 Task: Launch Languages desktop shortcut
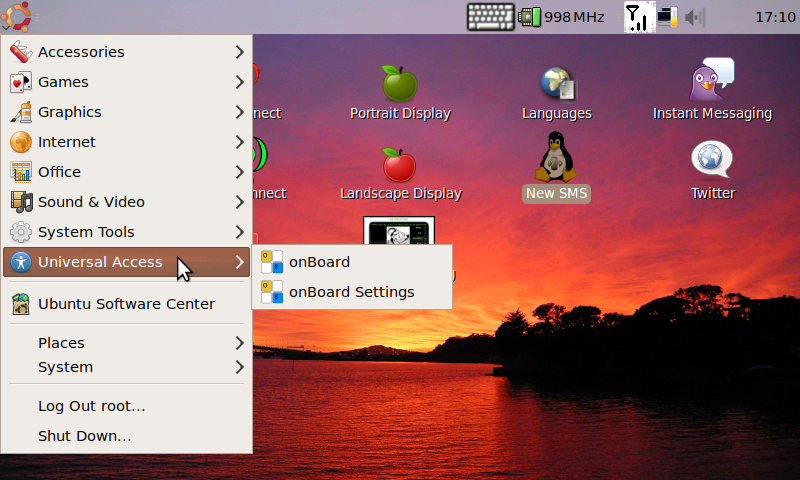tap(557, 84)
